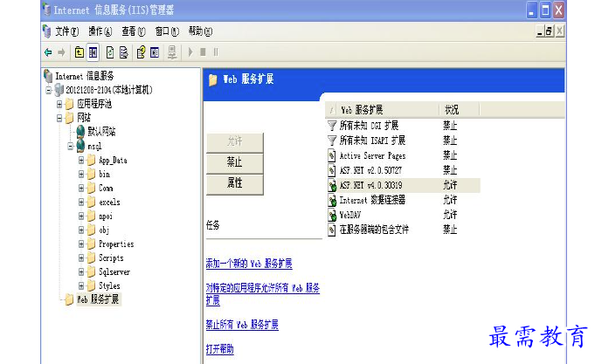Select the Web 服务扩展 tree node

98,299
